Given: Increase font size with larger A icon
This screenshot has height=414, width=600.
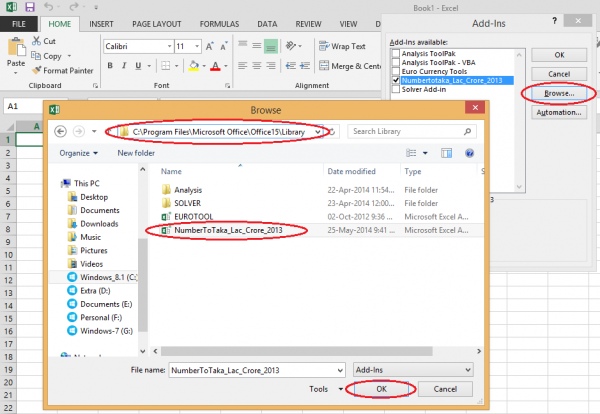Looking at the screenshot, I should [209, 46].
